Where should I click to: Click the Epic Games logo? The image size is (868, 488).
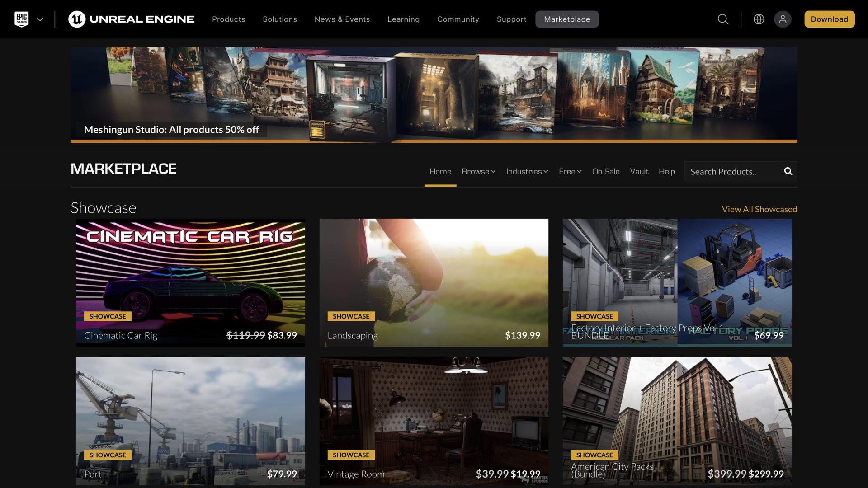22,19
